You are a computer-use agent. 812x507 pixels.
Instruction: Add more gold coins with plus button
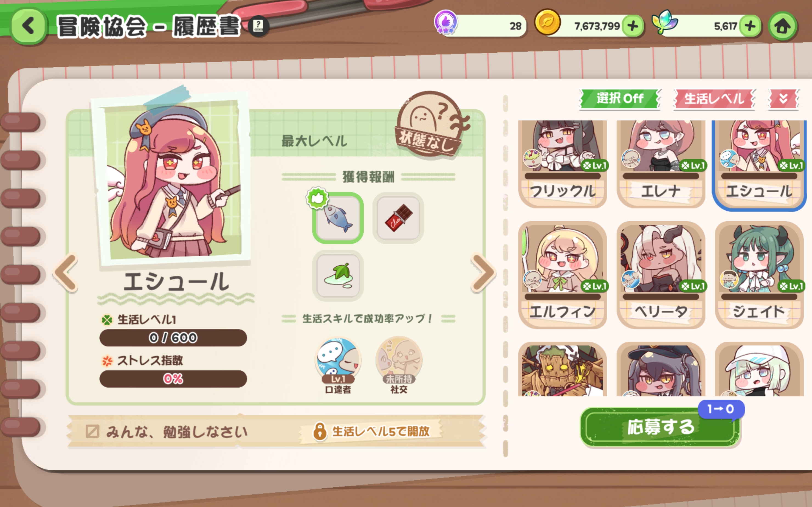point(633,26)
